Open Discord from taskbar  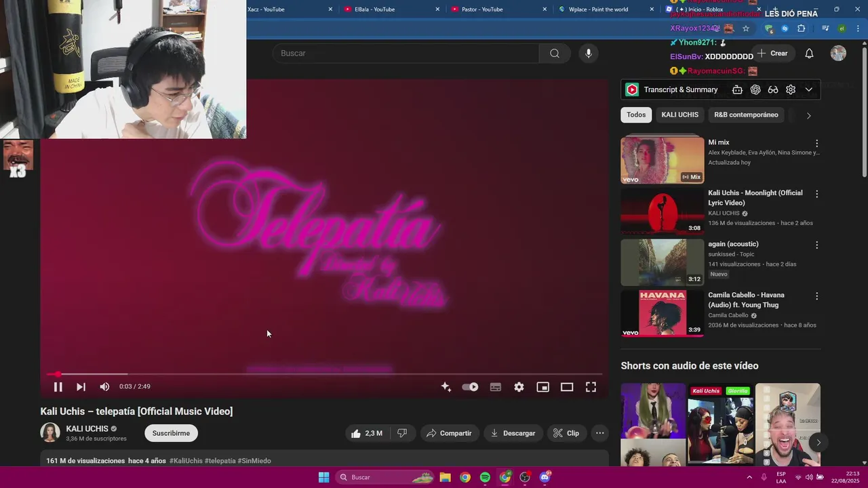click(545, 477)
